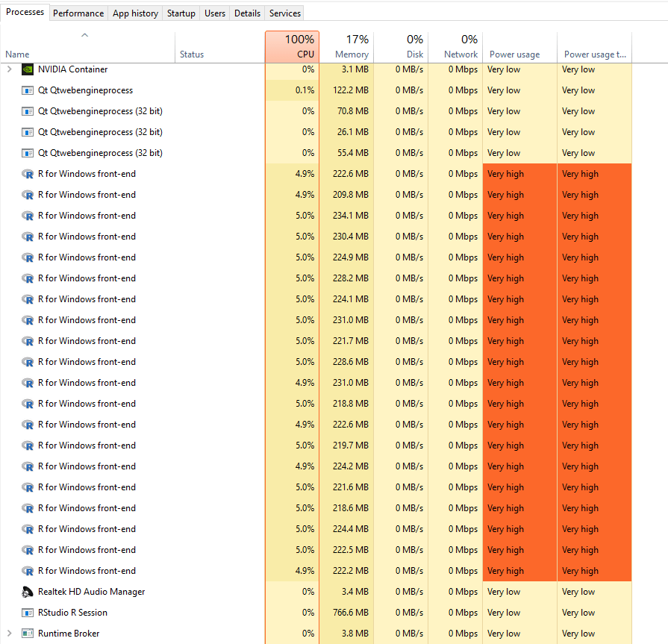Click the first Qt Qtwebengineprocess (32 bit) icon
Screen dimensions: 668x644
pyautogui.click(x=28, y=111)
